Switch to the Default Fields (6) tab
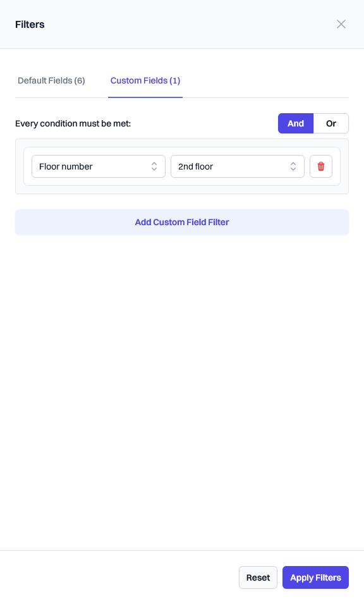The image size is (364, 604). coord(51,80)
